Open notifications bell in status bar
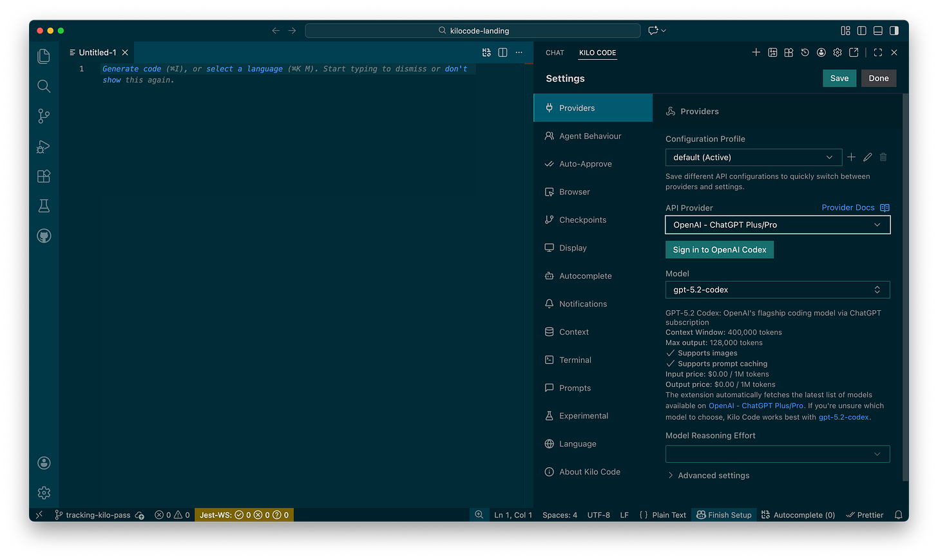 click(898, 515)
